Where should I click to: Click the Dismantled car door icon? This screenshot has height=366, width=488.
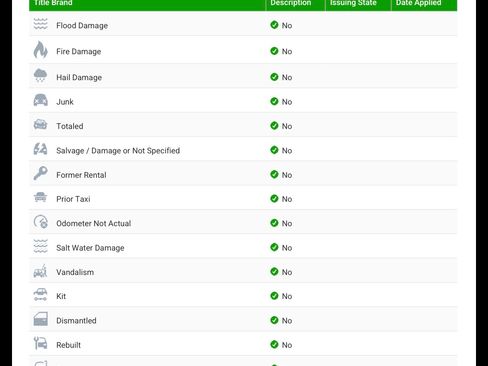click(40, 319)
